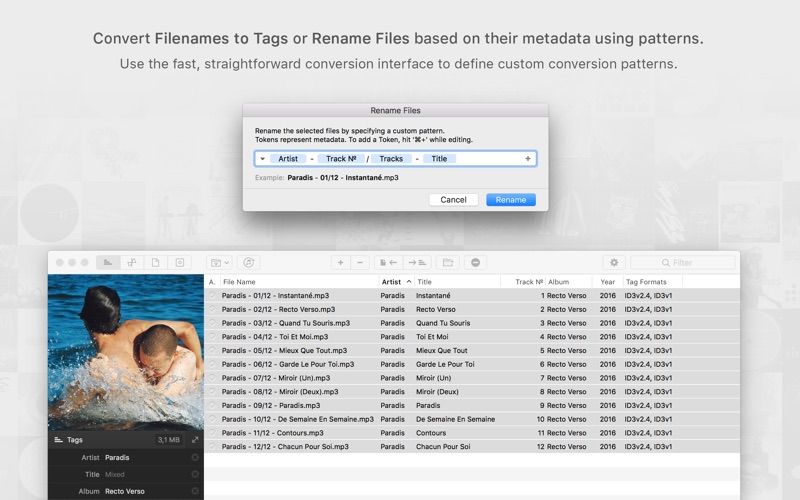Toggle the checkmark for Instantané.mp3 row
Image resolution: width=800 pixels, height=500 pixels.
click(x=212, y=296)
